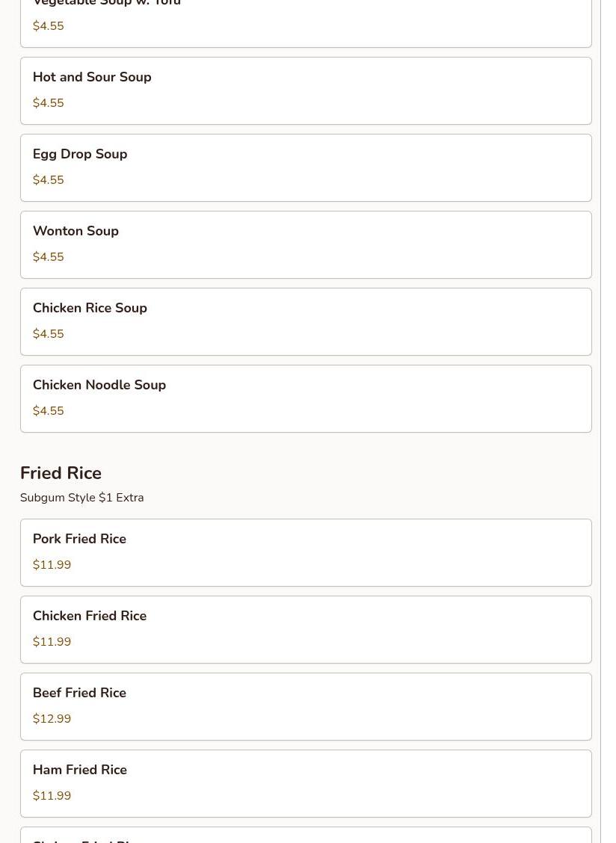Click the Vegetable Soup w. Tofu card
616x843 pixels.
pos(306,22)
